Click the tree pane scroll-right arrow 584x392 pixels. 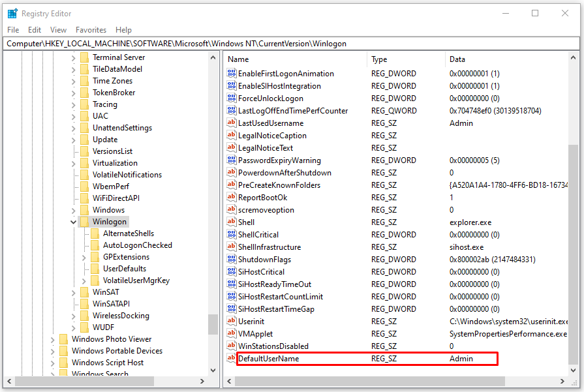pos(202,381)
